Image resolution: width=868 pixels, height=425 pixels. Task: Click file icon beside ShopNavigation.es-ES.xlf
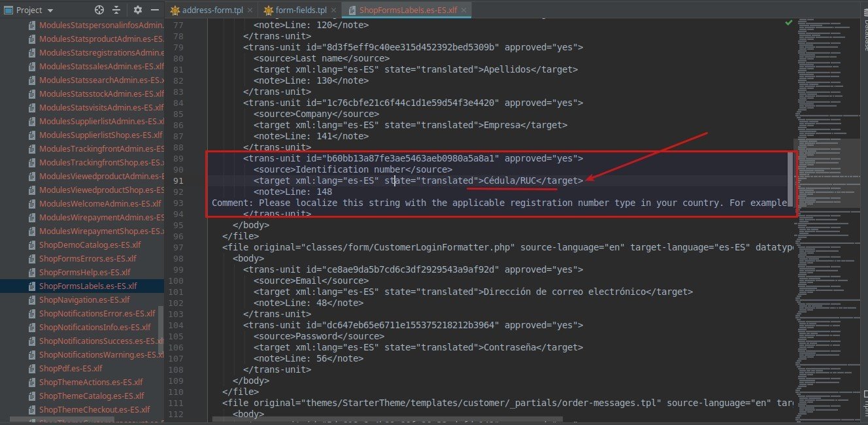32,299
